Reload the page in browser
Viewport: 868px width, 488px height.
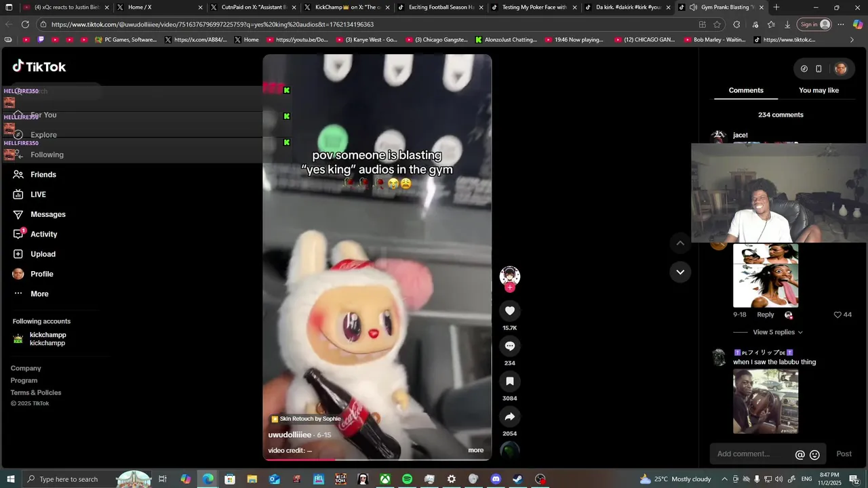click(x=25, y=24)
